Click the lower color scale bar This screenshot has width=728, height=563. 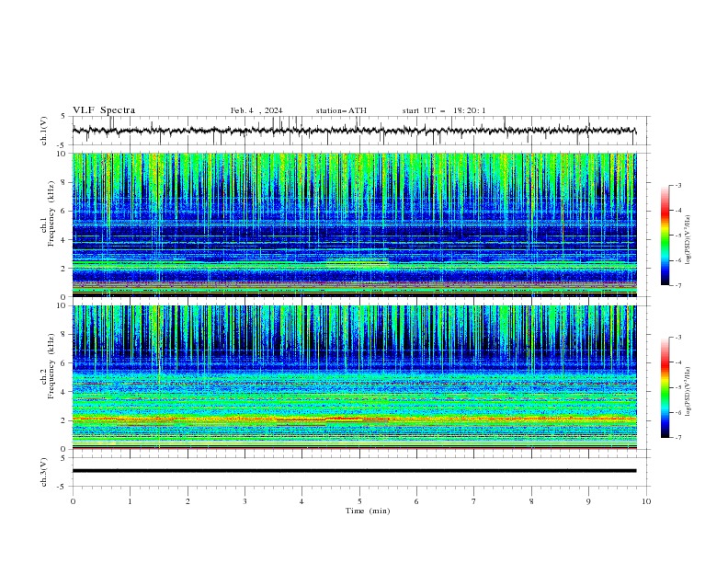coord(665,387)
